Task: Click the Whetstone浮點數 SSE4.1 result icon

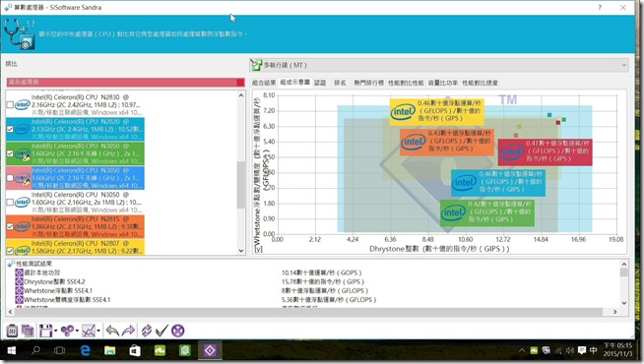Action: (x=19, y=290)
